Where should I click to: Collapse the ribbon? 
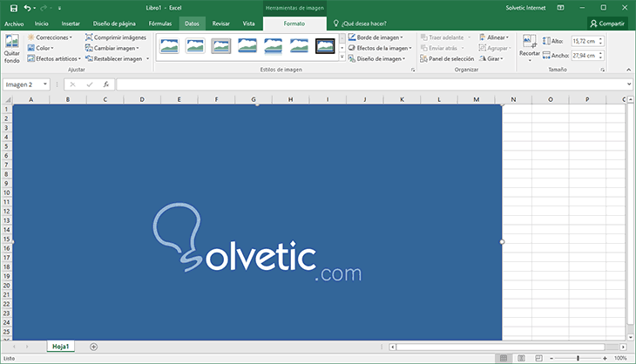coord(629,70)
